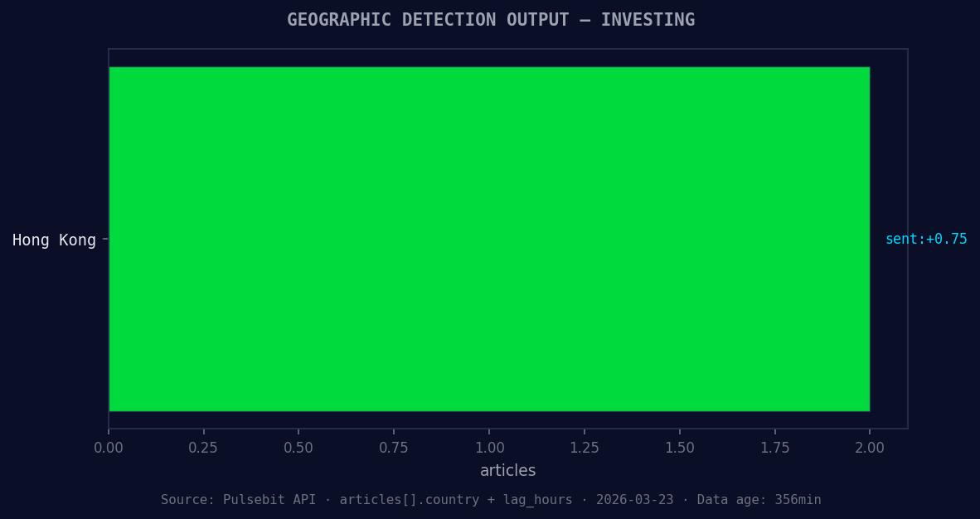
Task: Select the 1.25 tick label
Action: (x=585, y=447)
